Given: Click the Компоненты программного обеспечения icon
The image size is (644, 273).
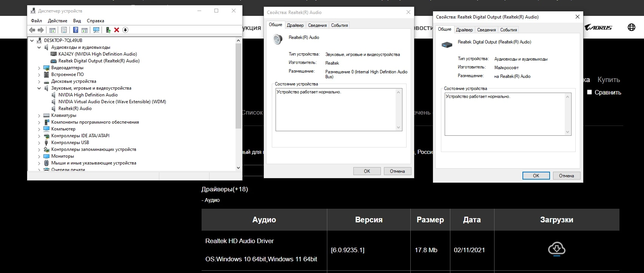Looking at the screenshot, I should [x=46, y=122].
